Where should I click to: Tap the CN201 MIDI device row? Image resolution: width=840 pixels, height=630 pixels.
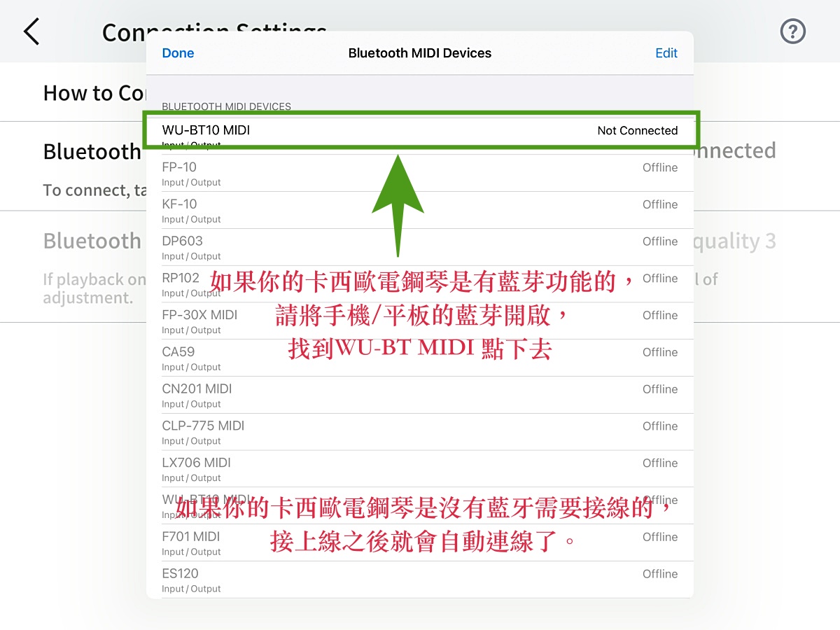pos(197,390)
